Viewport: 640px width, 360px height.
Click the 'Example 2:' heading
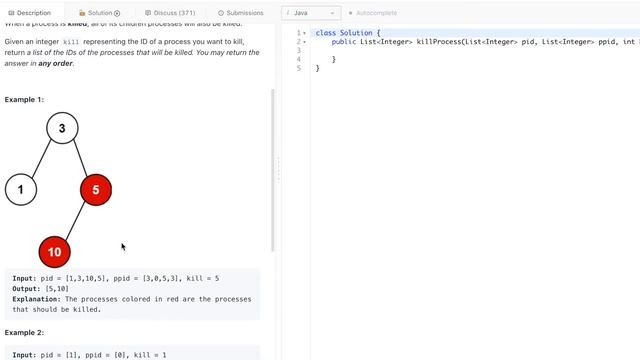(24, 333)
